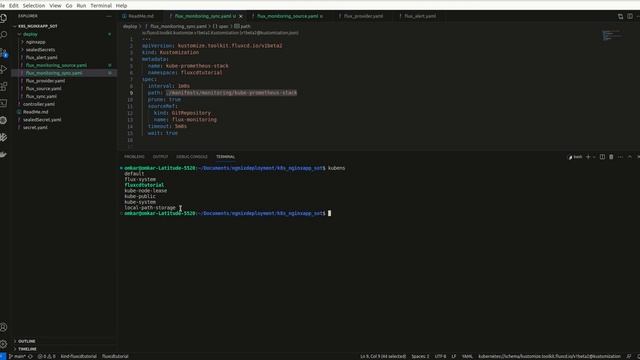Open flux_monitoring_source.yaml in the explorer tree
This screenshot has width=640, height=360.
point(56,65)
